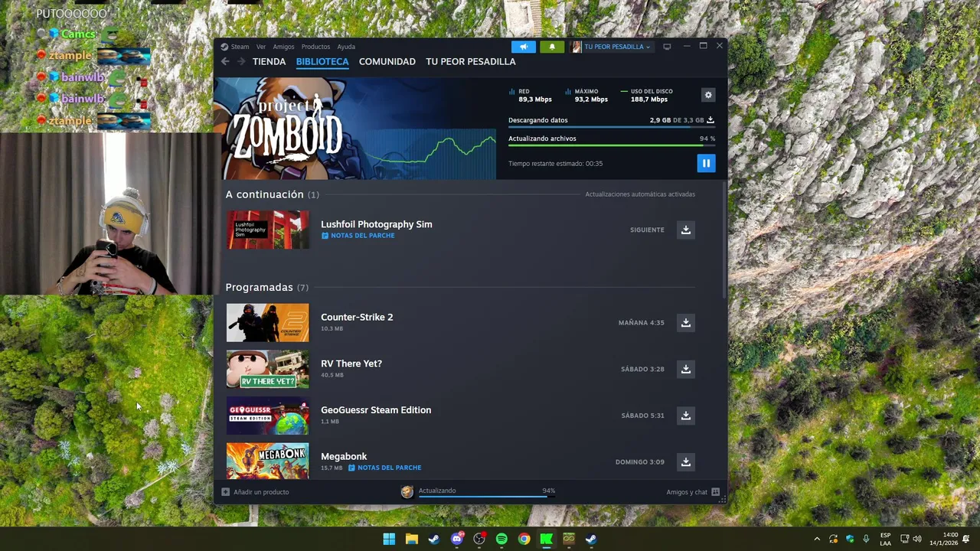The height and width of the screenshot is (551, 980).
Task: Click the Tiempo restante estimado: 00:35 text
Action: pyautogui.click(x=556, y=164)
